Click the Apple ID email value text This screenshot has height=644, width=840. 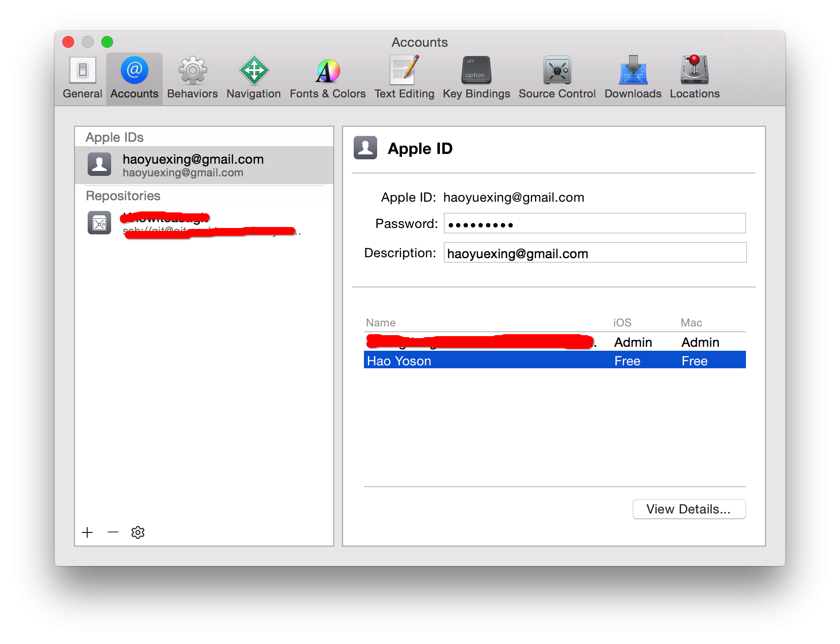click(x=514, y=197)
